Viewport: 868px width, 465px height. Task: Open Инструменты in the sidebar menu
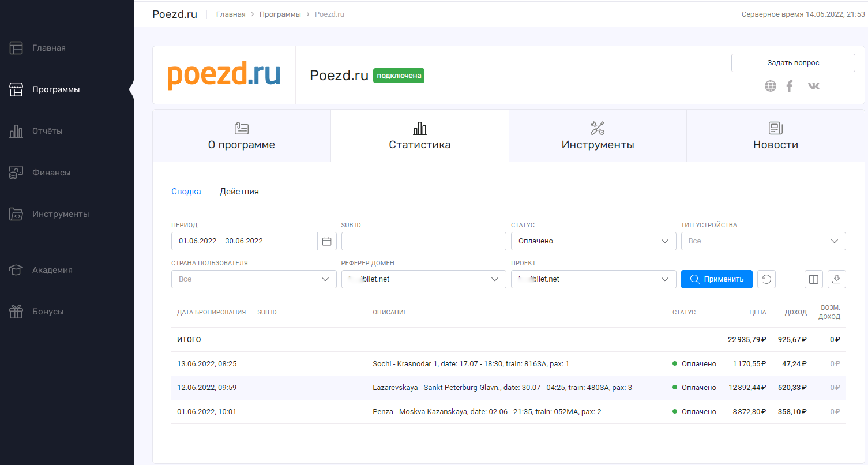(x=61, y=214)
